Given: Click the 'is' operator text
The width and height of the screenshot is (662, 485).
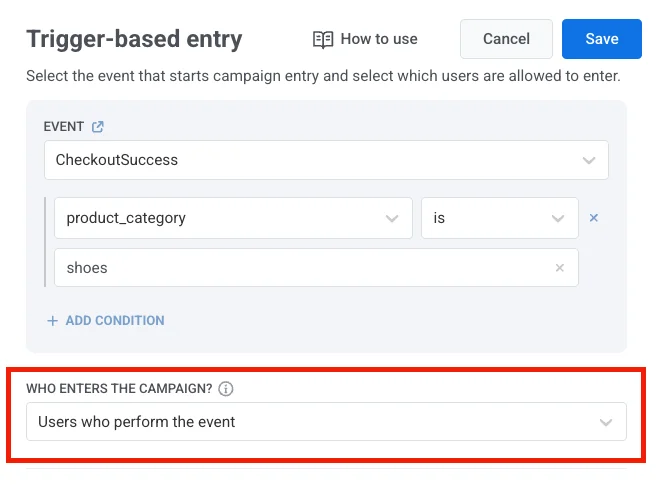Looking at the screenshot, I should click(439, 218).
